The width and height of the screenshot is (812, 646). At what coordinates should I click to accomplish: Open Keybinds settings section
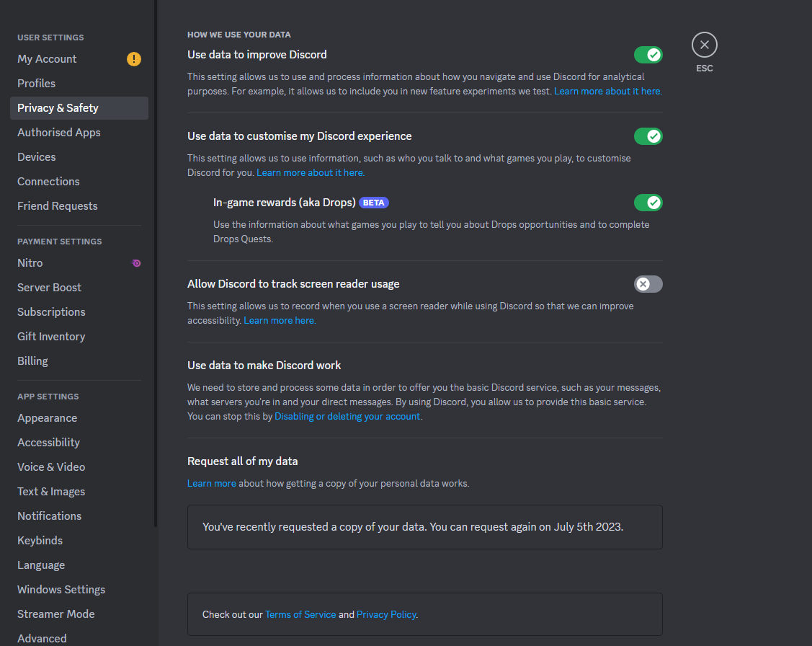[x=40, y=541]
